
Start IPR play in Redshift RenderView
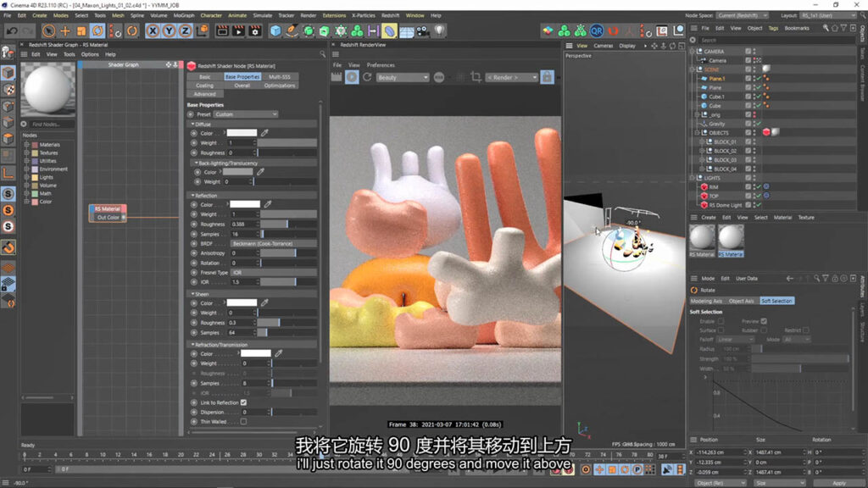point(352,77)
